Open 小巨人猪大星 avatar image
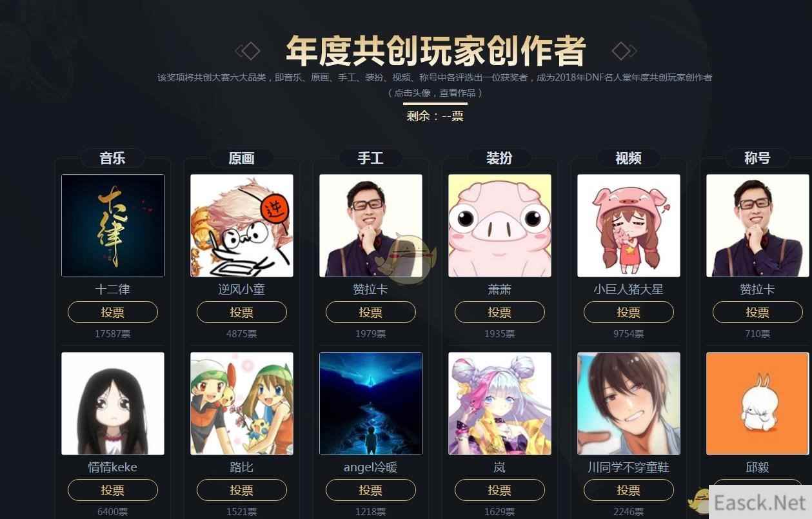This screenshot has width=812, height=519. tap(629, 226)
